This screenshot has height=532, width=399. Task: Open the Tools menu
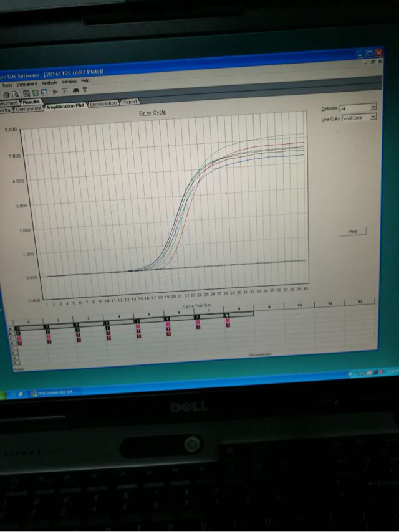[7, 85]
